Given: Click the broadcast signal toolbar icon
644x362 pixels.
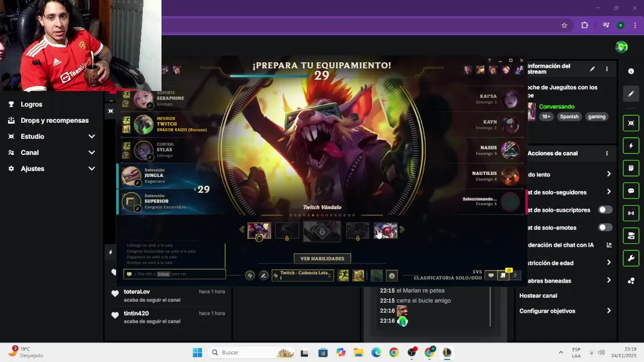Looking at the screenshot, I should point(631,213).
